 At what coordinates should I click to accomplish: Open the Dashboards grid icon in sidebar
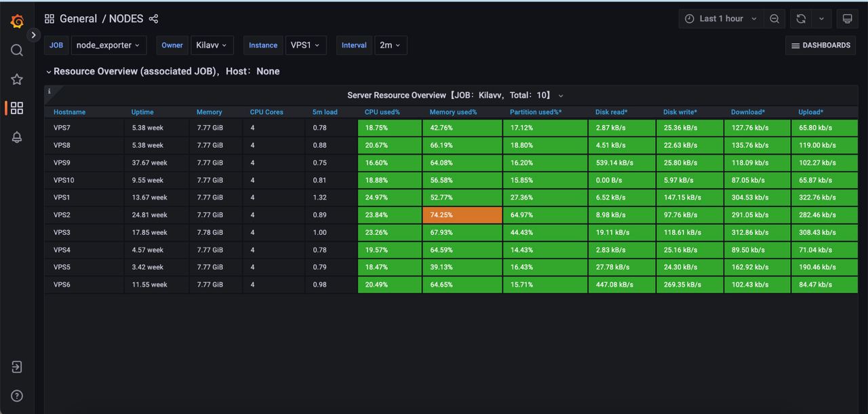pos(17,108)
